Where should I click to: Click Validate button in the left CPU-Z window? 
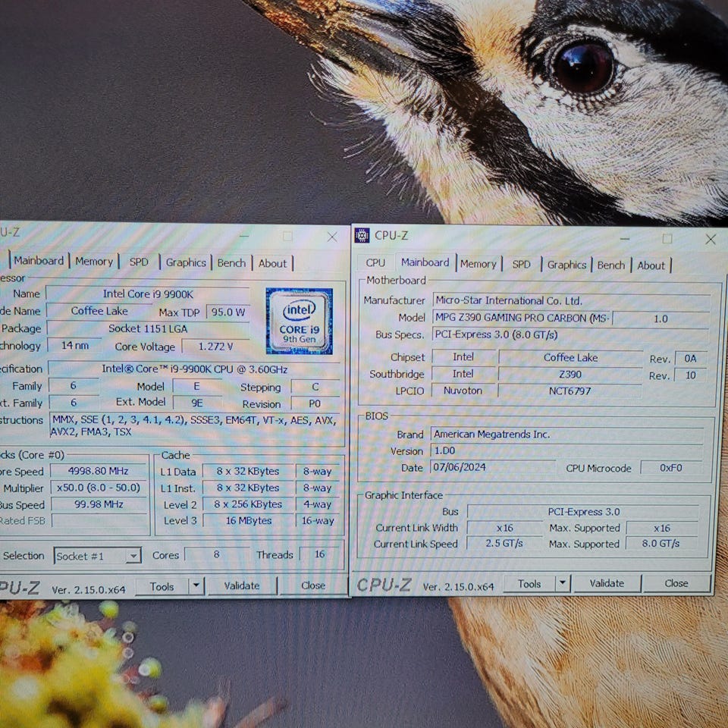tap(241, 586)
